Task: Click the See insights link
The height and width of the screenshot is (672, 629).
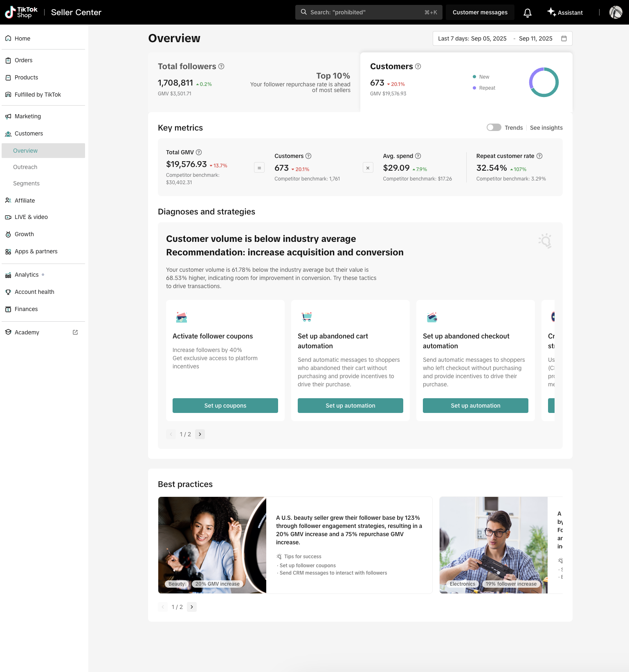Action: pyautogui.click(x=546, y=128)
